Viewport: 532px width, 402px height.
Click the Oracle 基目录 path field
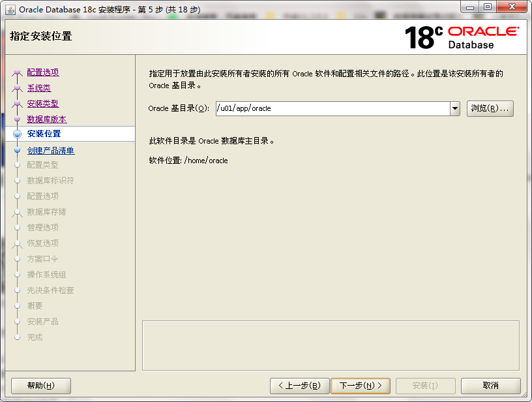pos(333,108)
